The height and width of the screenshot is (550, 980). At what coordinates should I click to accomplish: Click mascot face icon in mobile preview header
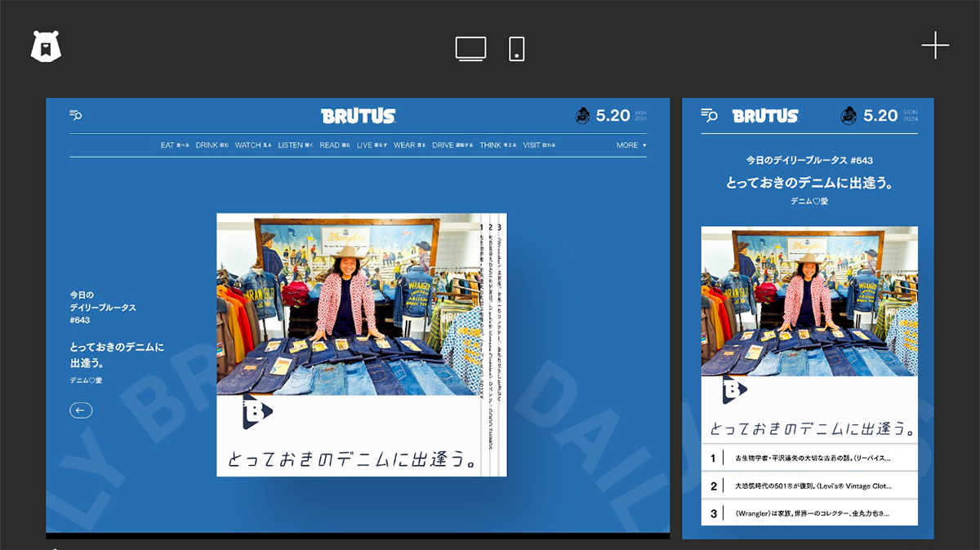tap(849, 116)
